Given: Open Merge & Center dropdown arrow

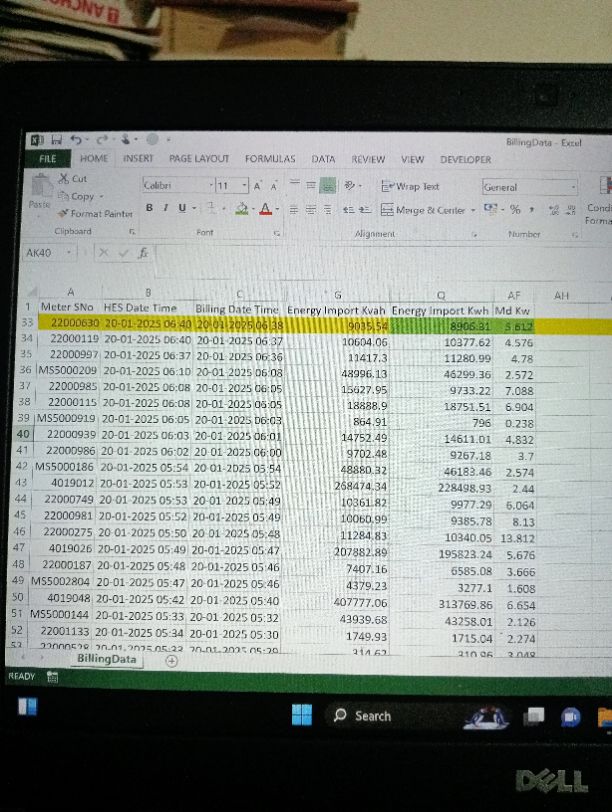Looking at the screenshot, I should [x=473, y=210].
